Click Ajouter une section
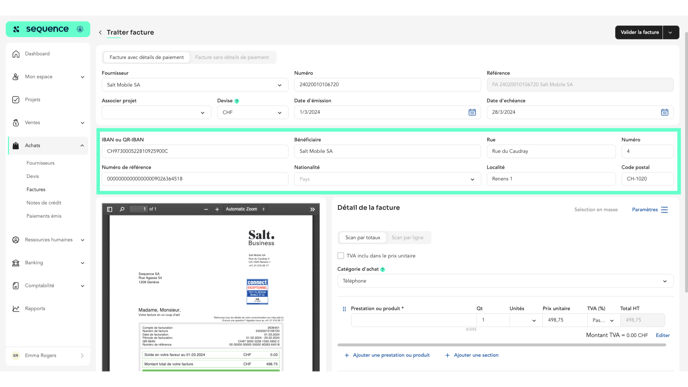Screen dimensions: 688x387 [472, 355]
